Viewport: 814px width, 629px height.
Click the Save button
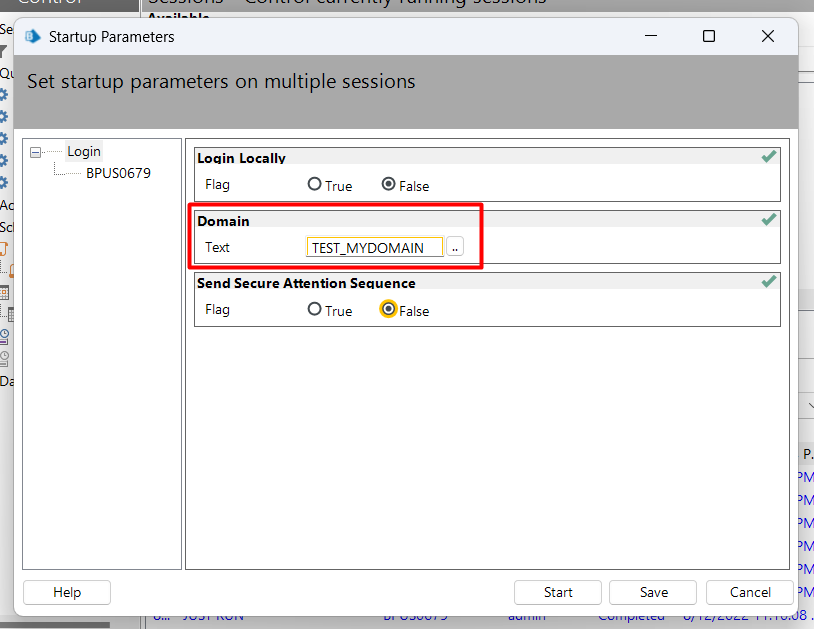653,592
